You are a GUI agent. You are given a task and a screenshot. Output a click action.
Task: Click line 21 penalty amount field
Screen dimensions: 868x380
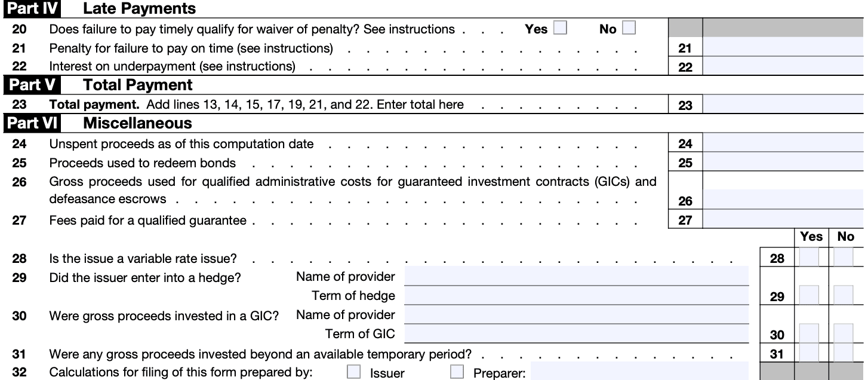[x=783, y=48]
